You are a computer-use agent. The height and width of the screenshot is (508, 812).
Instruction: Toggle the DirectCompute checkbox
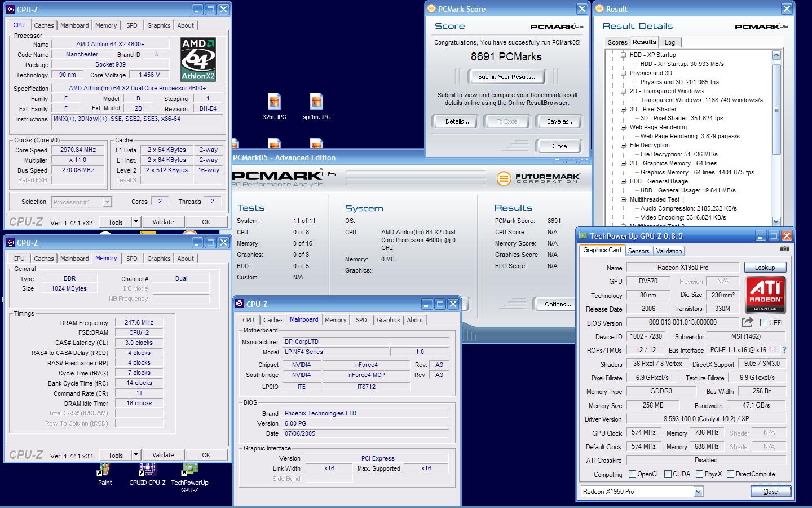(x=730, y=474)
